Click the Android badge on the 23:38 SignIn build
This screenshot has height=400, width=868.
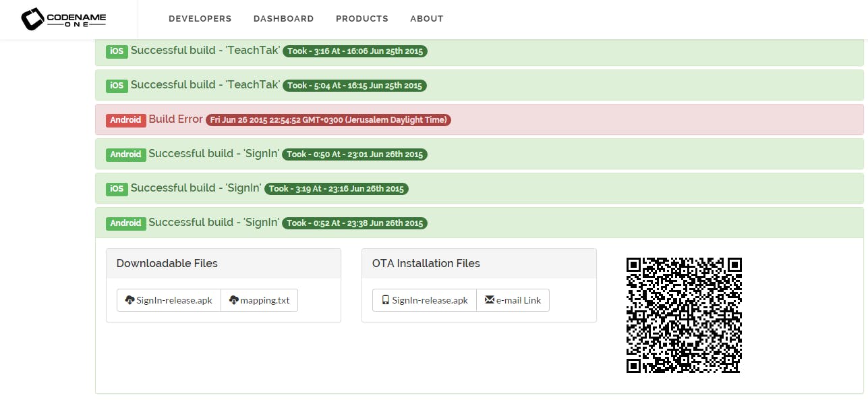coord(125,223)
